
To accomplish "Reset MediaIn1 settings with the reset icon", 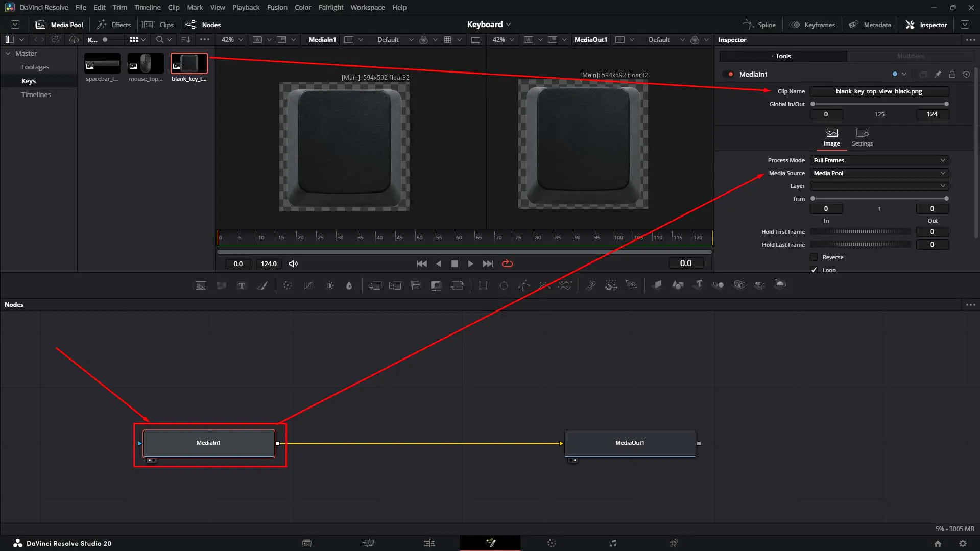I will coord(966,74).
